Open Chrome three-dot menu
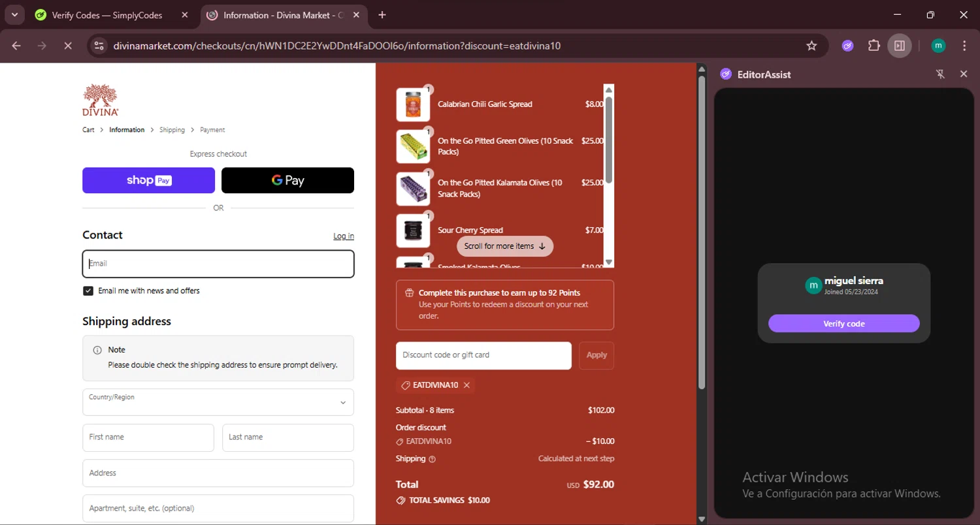Image resolution: width=980 pixels, height=525 pixels. coord(964,46)
